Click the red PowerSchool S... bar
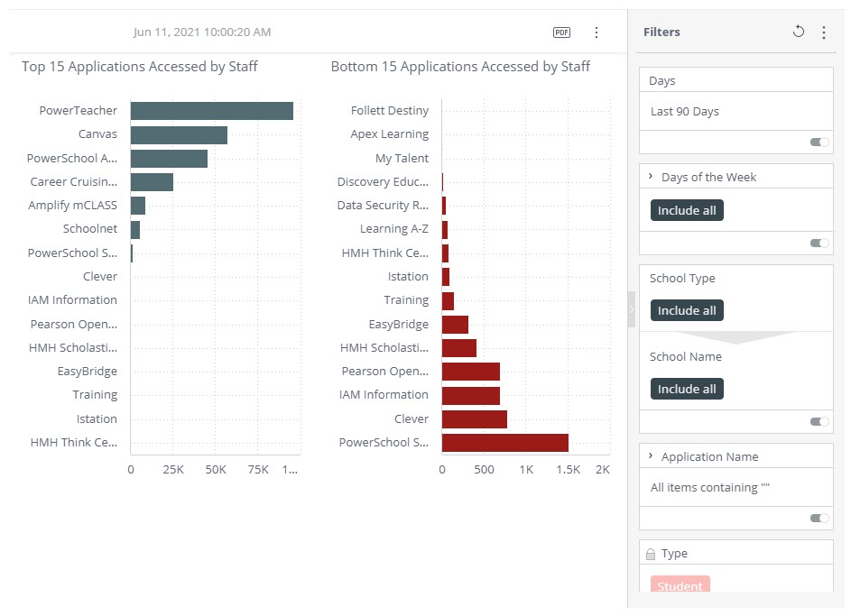This screenshot has height=616, width=851. click(x=505, y=443)
